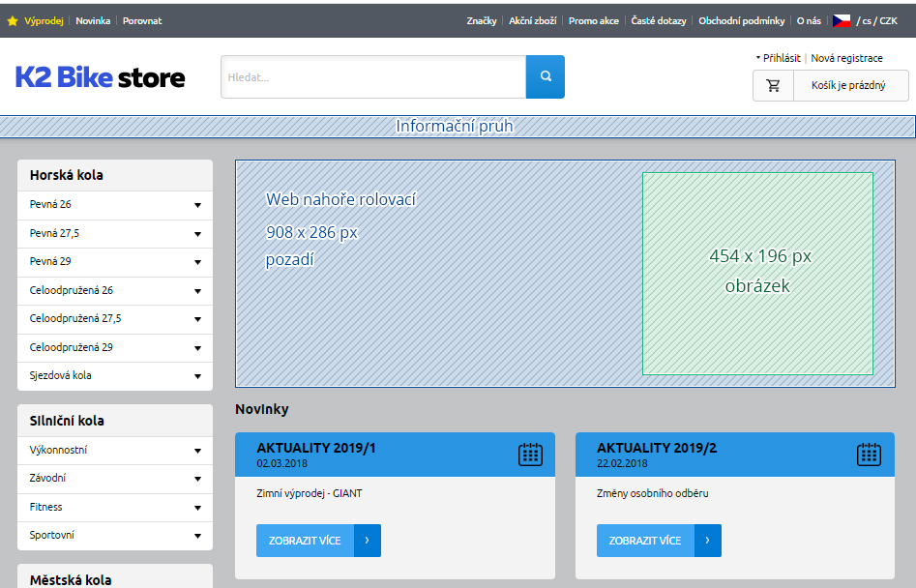Click the star icon next to Výprodej
The height and width of the screenshot is (588, 916).
pyautogui.click(x=12, y=19)
